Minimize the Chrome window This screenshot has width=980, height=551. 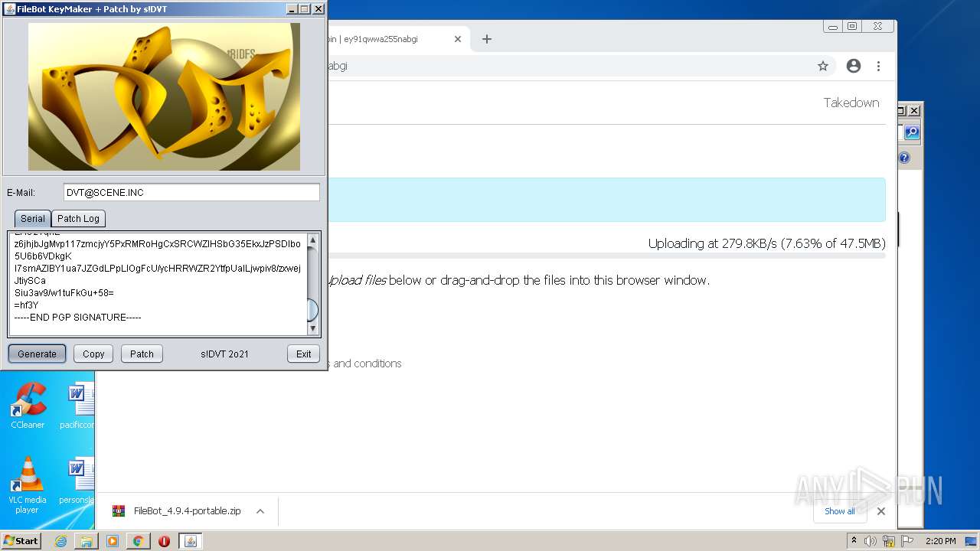(833, 26)
